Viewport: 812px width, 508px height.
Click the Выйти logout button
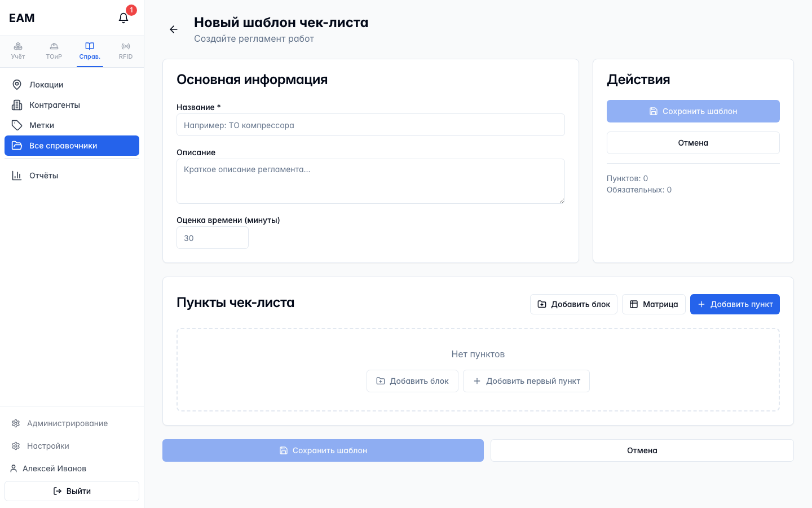click(72, 491)
